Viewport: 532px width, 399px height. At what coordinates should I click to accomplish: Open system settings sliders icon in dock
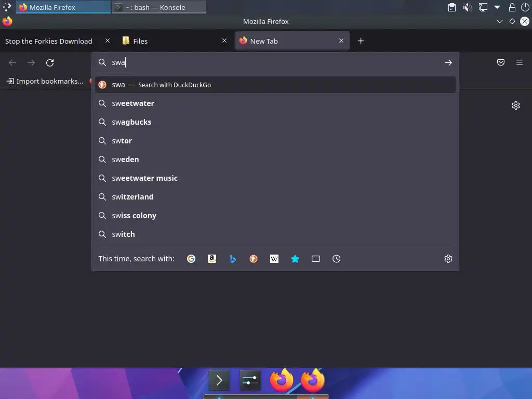click(x=250, y=380)
